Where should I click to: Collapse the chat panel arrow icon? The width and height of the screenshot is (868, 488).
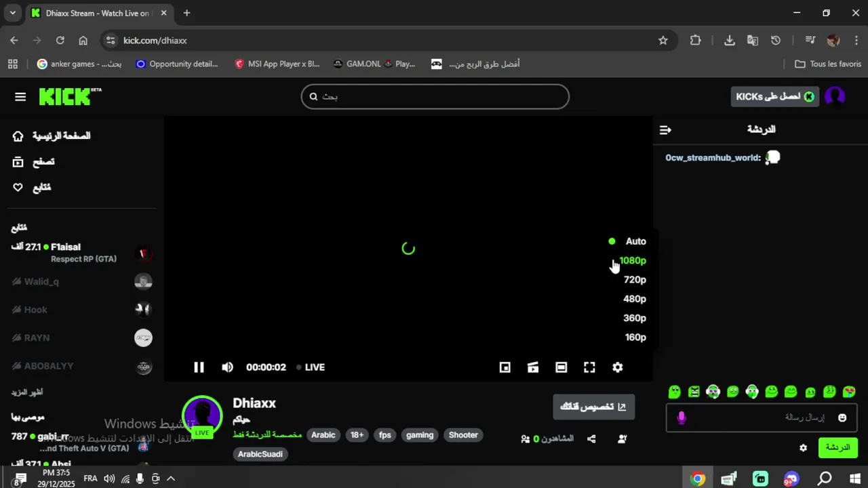(665, 129)
